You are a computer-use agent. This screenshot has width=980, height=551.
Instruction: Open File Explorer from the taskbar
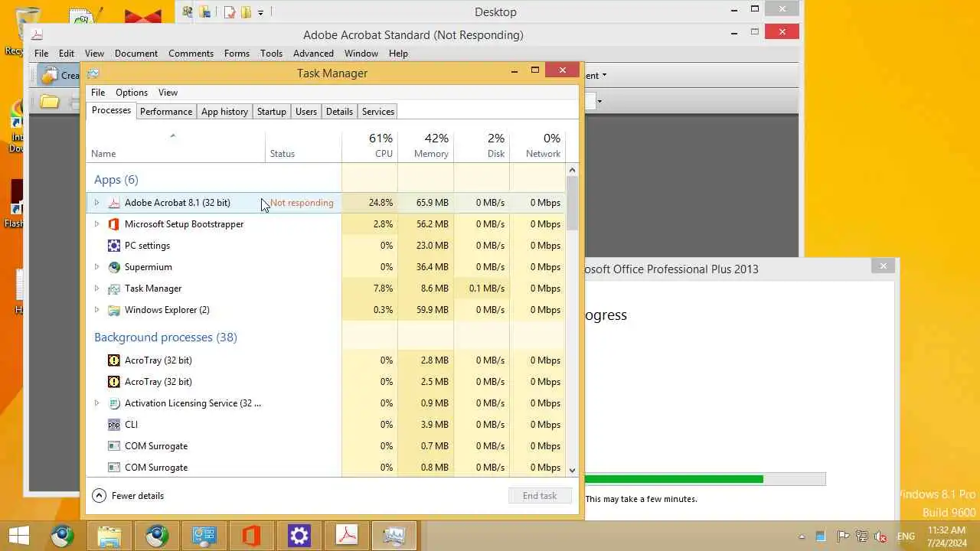[x=109, y=536]
